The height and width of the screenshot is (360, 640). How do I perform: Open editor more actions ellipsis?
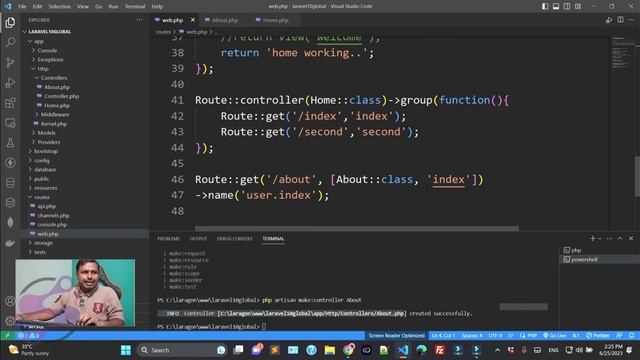point(631,20)
